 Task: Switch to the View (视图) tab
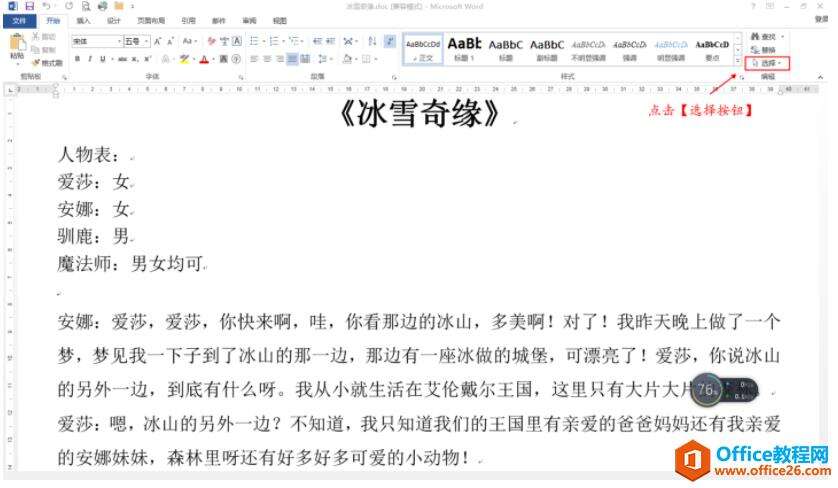point(280,21)
